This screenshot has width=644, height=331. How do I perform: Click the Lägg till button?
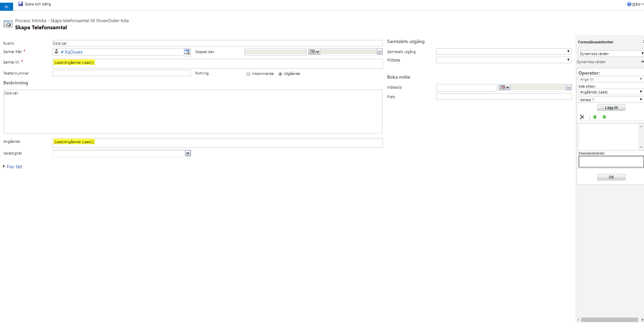[611, 107]
